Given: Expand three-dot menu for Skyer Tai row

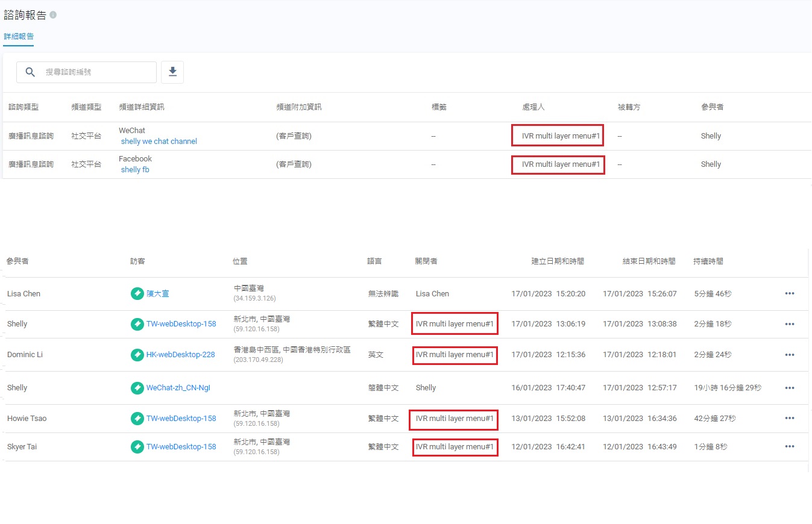Looking at the screenshot, I should 789,447.
